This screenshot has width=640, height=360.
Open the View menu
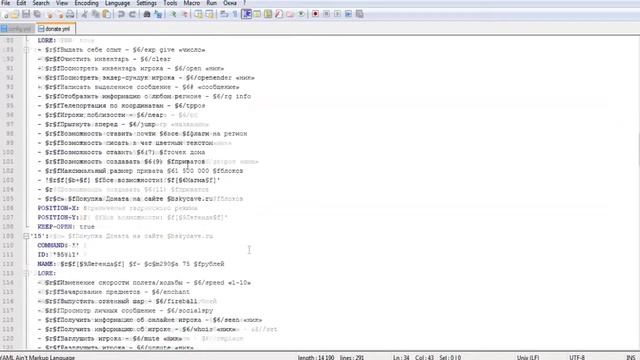[62, 3]
